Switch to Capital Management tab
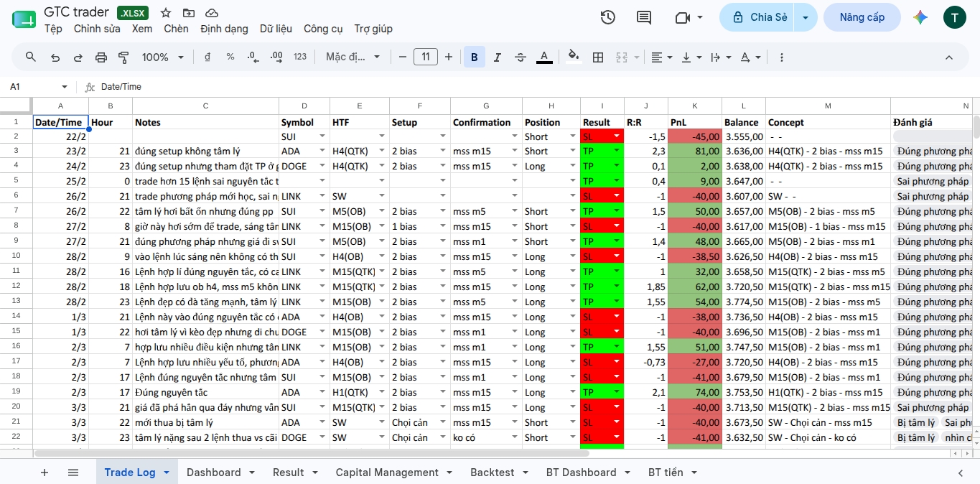 pos(387,472)
